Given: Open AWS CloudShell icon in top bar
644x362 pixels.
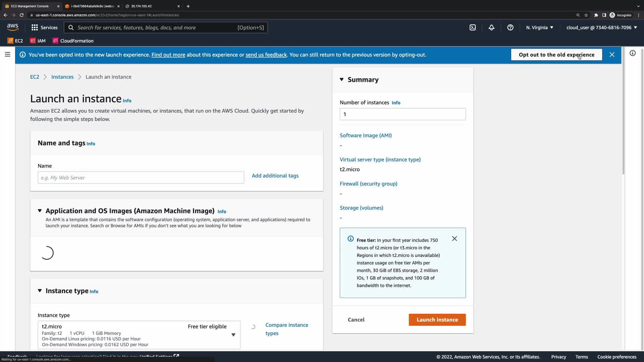Looking at the screenshot, I should (473, 27).
